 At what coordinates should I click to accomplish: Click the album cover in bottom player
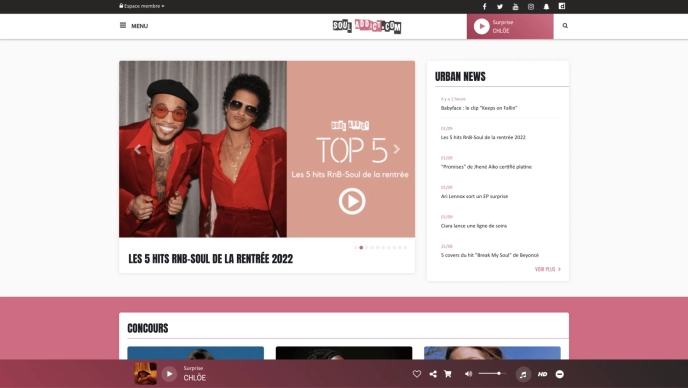click(145, 374)
